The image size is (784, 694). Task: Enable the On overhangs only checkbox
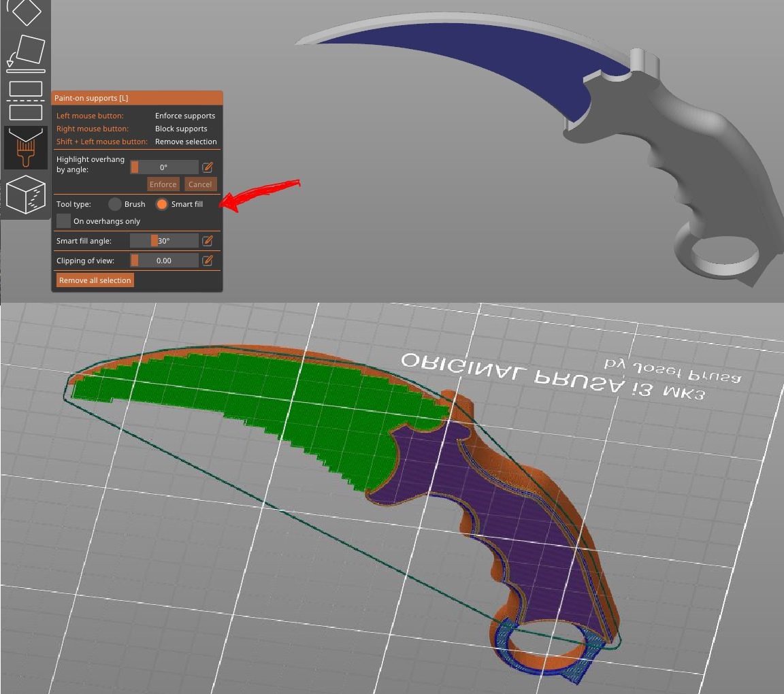(x=64, y=221)
